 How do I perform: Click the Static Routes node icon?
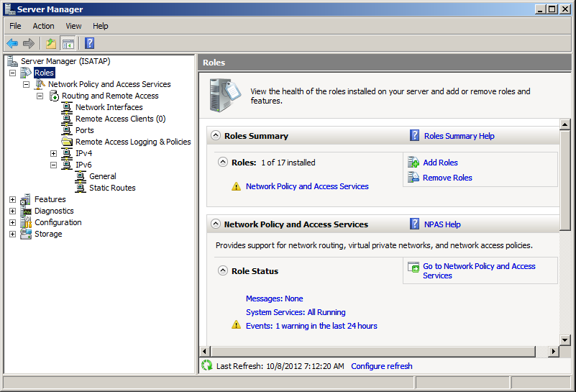pyautogui.click(x=81, y=188)
